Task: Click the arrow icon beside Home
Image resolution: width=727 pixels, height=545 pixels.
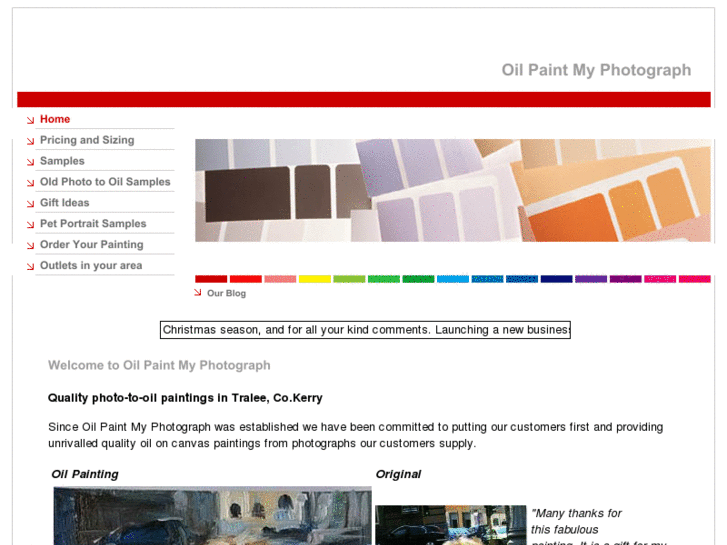Action: click(31, 121)
